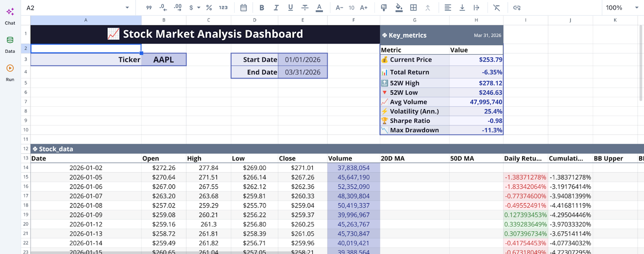Screen dimensions: 644x254
Task: Click the Avg Volume value 47,995,740
Action: tap(476, 102)
